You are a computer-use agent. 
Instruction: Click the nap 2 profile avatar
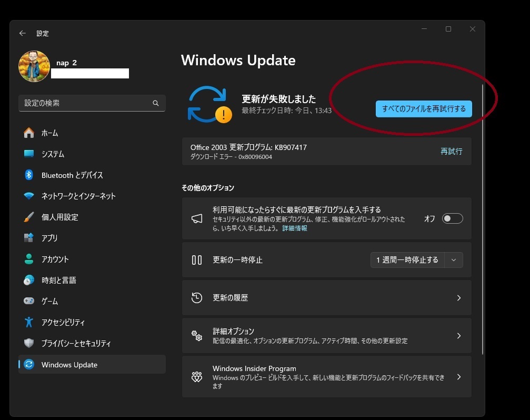34,66
